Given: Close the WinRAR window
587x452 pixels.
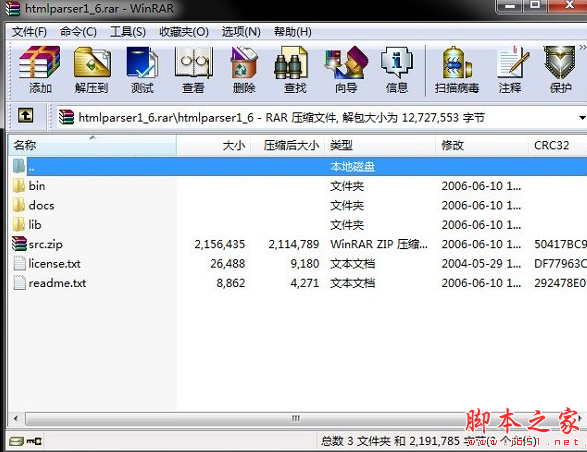Looking at the screenshot, I should [569, 5].
